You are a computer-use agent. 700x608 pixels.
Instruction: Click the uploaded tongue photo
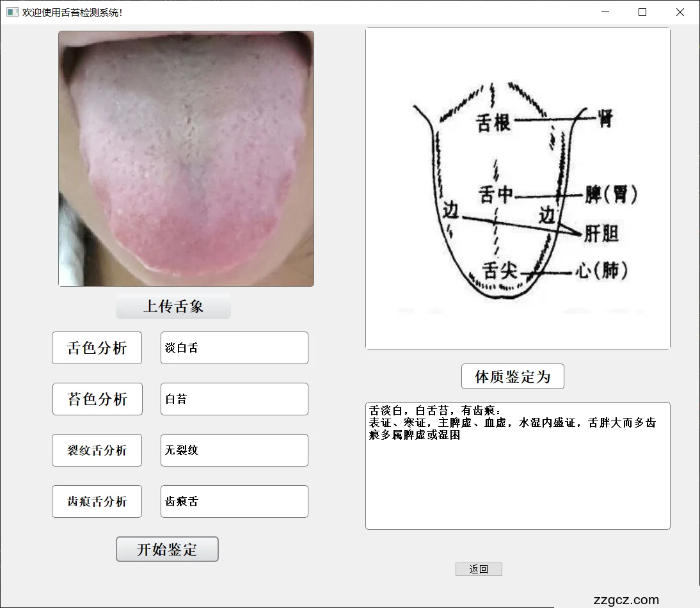pos(186,159)
